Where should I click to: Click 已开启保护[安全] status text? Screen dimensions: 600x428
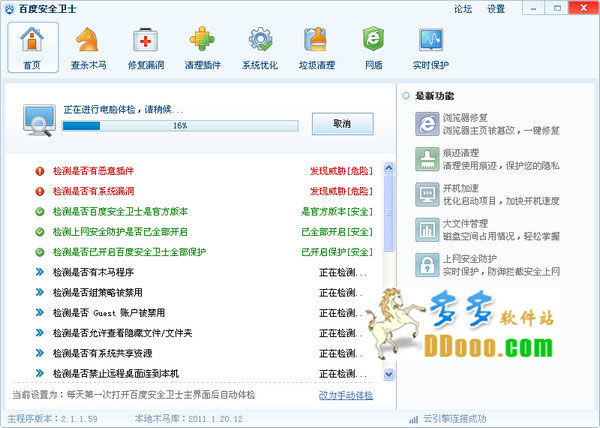[337, 252]
